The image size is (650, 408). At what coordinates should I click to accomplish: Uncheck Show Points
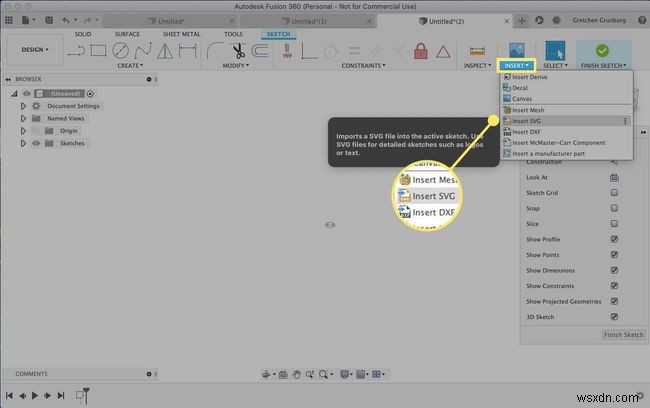[x=614, y=255]
